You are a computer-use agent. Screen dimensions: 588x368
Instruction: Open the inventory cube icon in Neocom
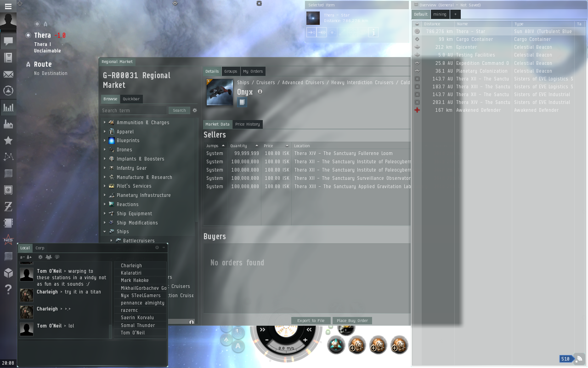pos(8,273)
